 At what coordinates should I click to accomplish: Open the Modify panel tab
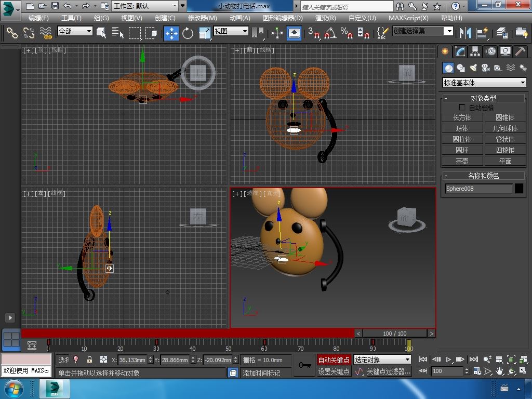point(460,51)
